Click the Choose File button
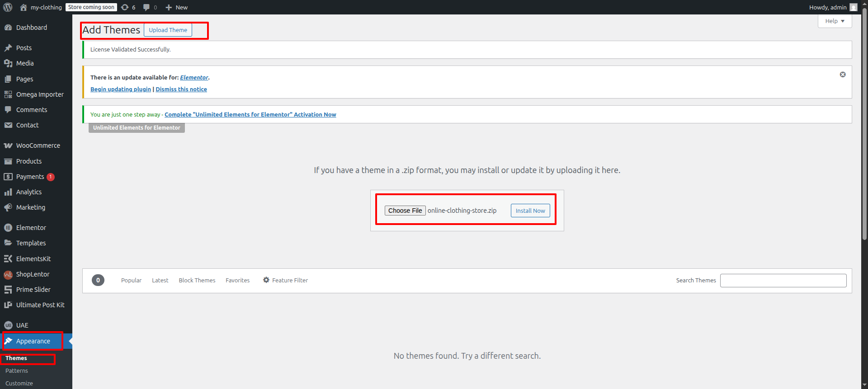The height and width of the screenshot is (389, 868). (x=405, y=211)
